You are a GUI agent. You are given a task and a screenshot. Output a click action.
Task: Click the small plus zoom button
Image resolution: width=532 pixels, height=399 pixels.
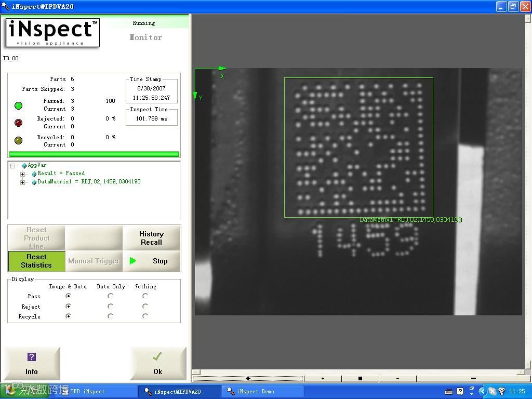tap(323, 378)
